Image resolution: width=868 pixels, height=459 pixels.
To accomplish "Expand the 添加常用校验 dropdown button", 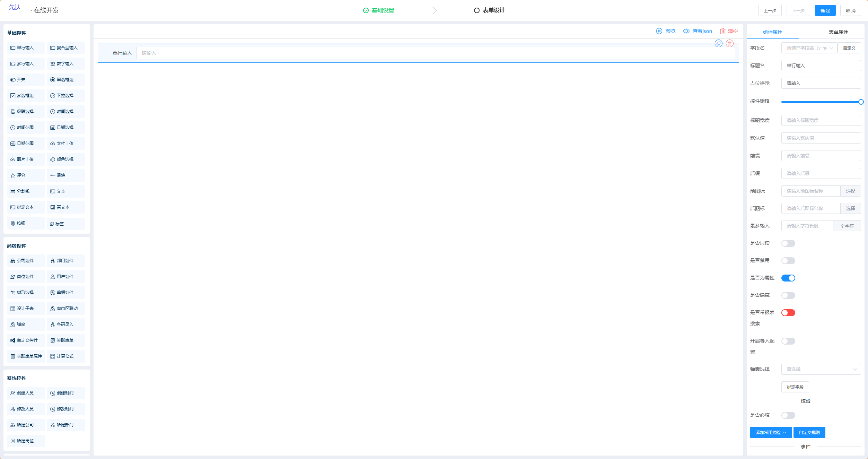I will (x=771, y=433).
